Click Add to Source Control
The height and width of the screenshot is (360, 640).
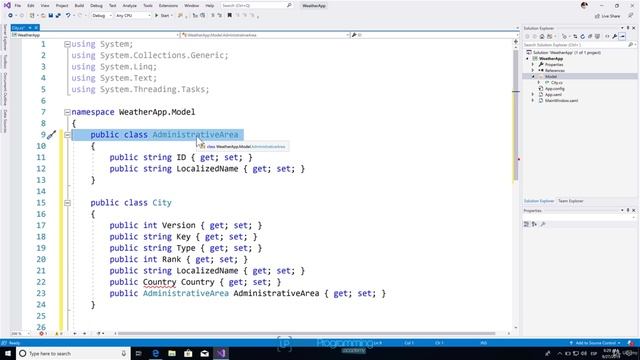tap(596, 343)
